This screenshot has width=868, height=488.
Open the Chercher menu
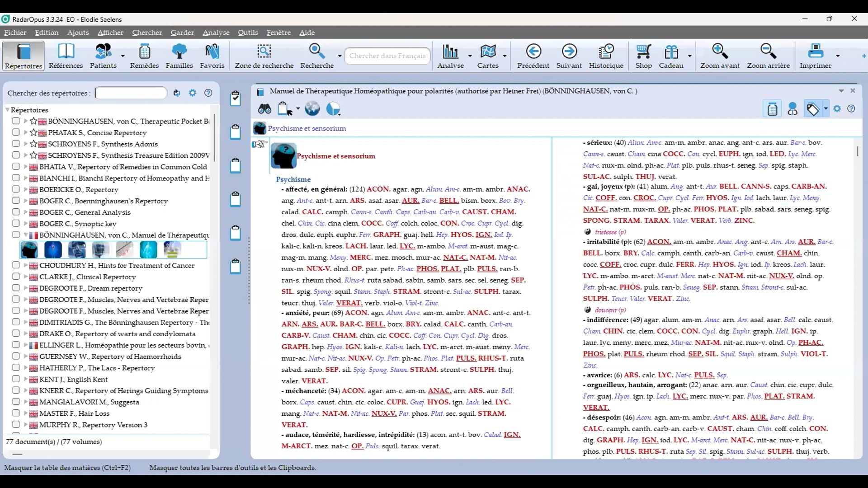pyautogui.click(x=147, y=33)
